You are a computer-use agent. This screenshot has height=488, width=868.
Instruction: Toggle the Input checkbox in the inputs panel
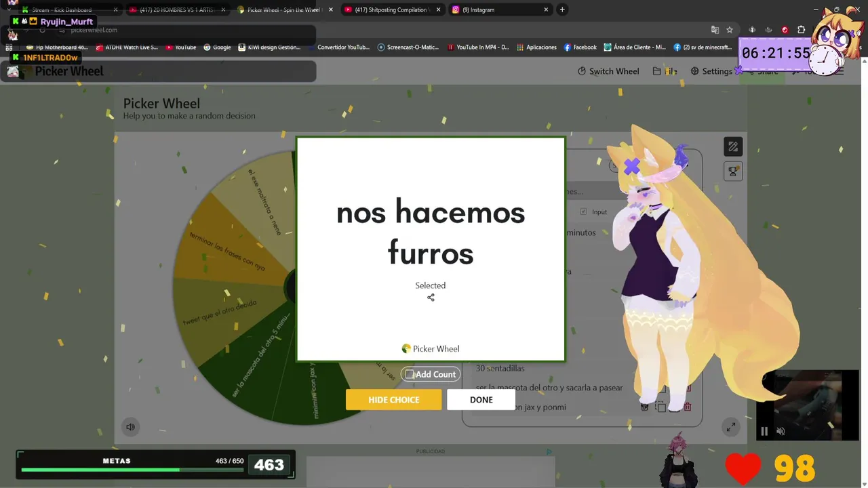click(x=584, y=212)
